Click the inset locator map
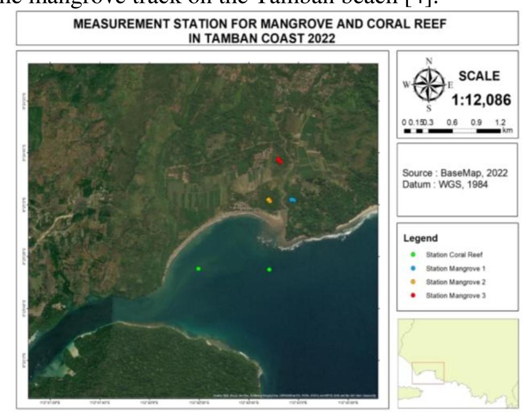This screenshot has width=532, height=412. click(x=458, y=363)
